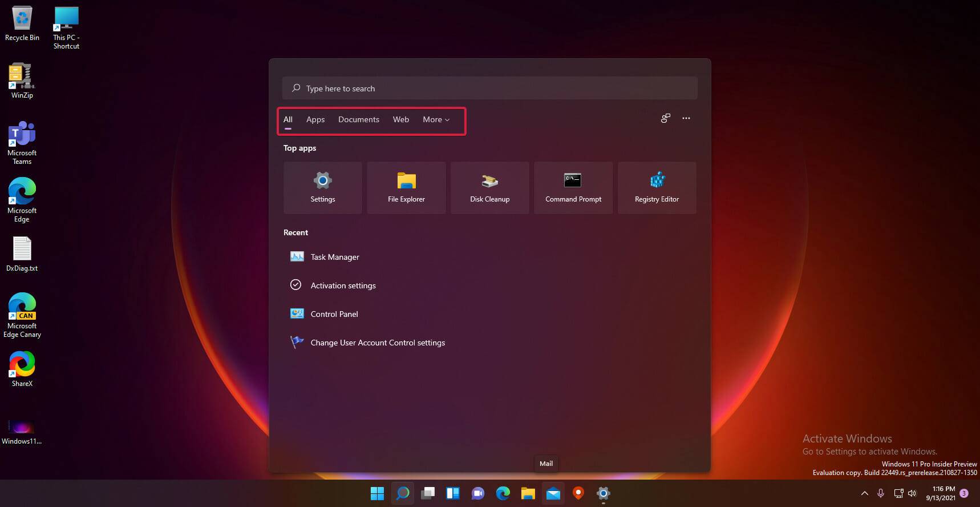Open the clock showing 1:16 PM

941,493
